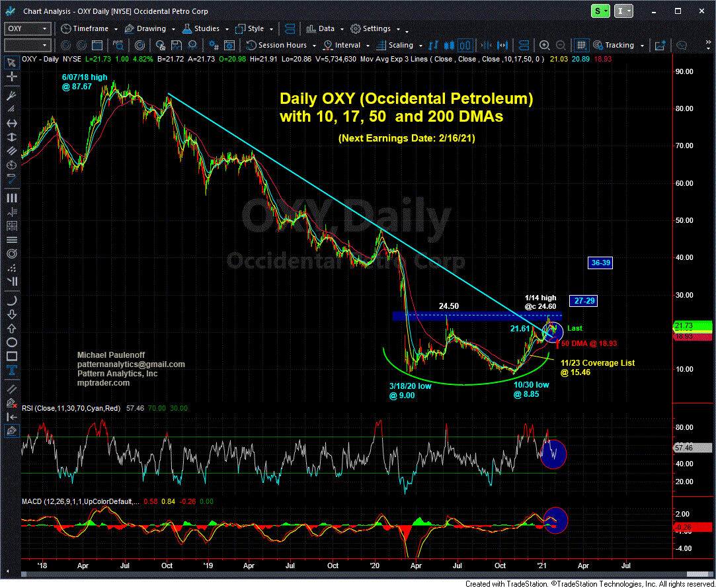Select the concentric circles target drawing tool

pos(12,253)
